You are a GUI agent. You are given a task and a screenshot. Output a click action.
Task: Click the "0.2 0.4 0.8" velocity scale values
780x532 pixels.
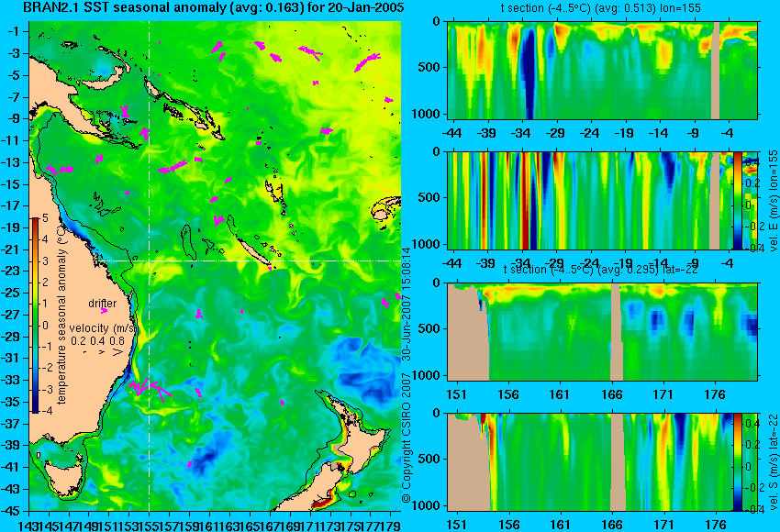[x=97, y=340]
